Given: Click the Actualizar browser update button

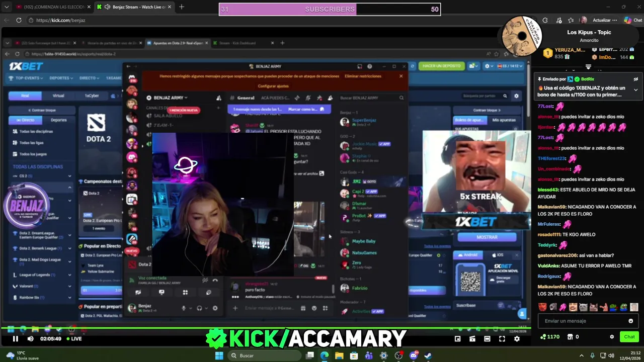Looking at the screenshot, I should (605, 20).
